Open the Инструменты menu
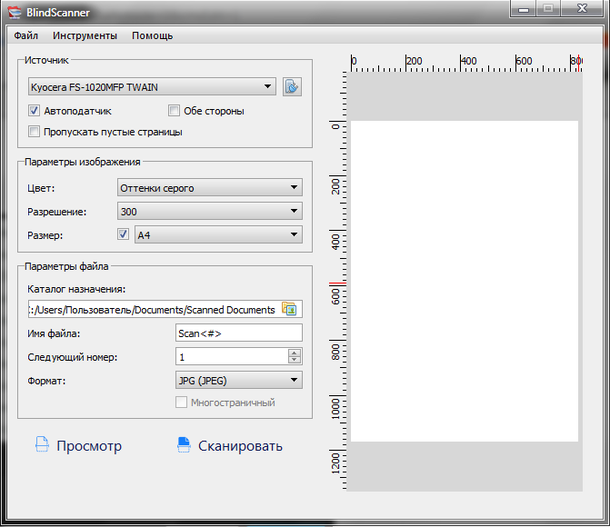 pyautogui.click(x=85, y=35)
